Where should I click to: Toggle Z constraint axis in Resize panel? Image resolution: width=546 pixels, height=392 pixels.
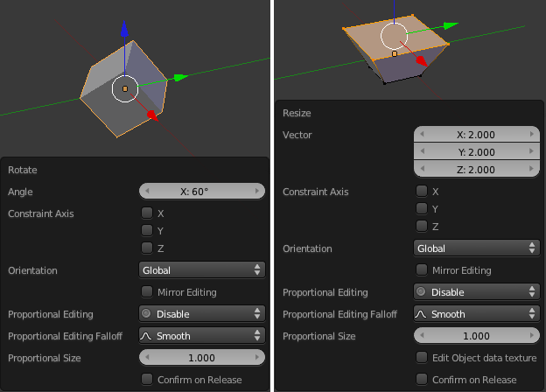coord(422,226)
